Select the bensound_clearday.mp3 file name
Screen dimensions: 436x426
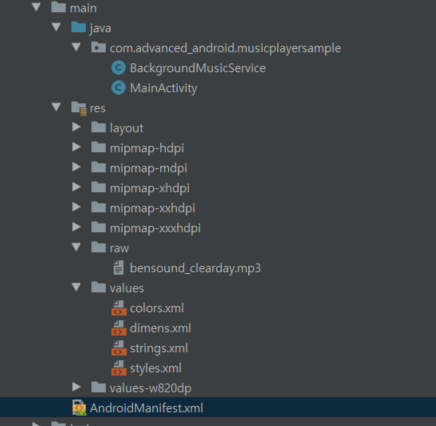click(195, 268)
